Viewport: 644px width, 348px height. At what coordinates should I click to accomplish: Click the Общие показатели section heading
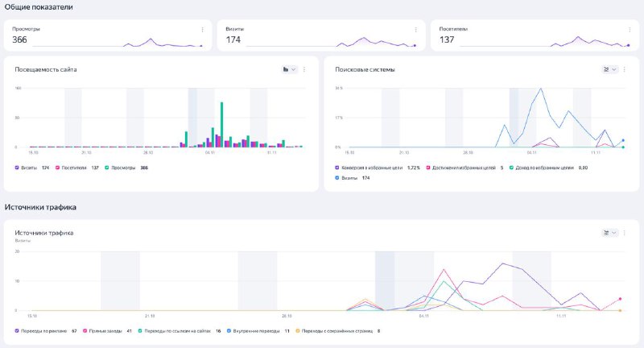pyautogui.click(x=38, y=7)
